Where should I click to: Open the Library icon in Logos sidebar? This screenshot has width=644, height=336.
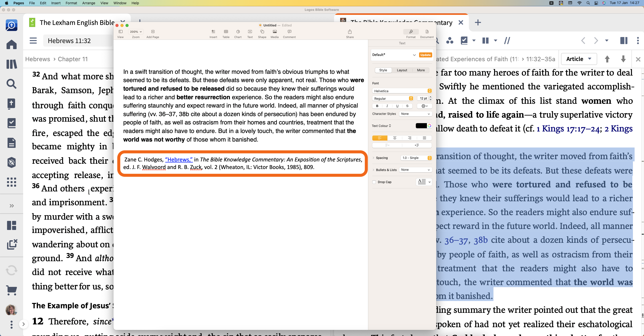[x=12, y=64]
